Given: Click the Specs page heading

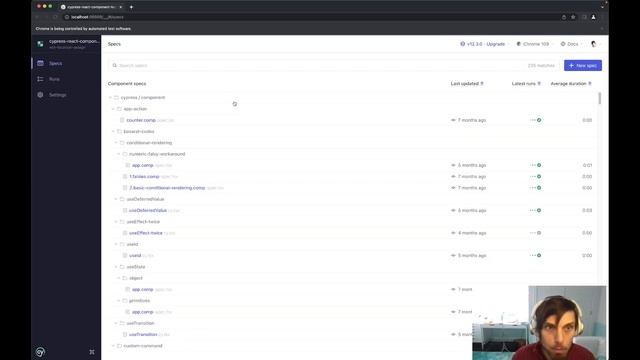Looking at the screenshot, I should click(114, 44).
